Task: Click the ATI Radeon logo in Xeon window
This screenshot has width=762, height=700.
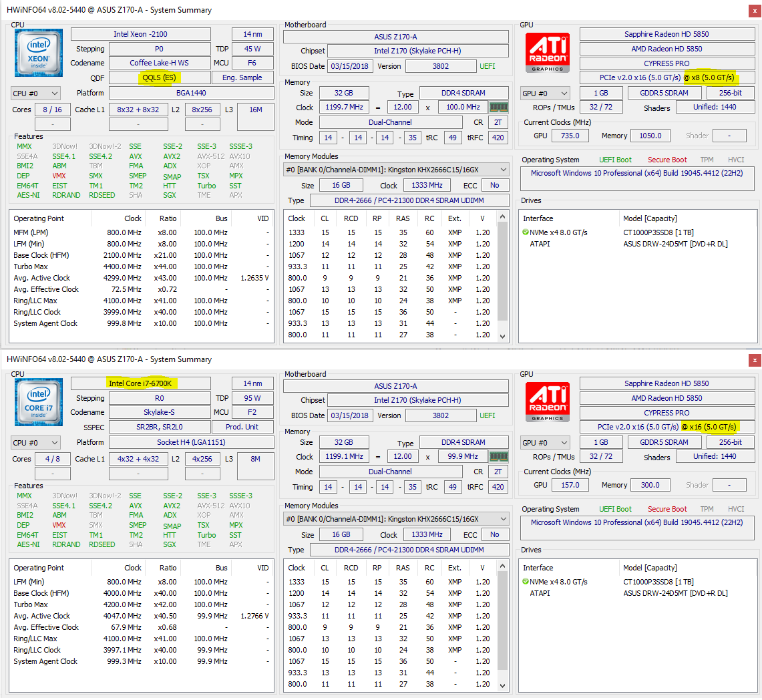Action: click(548, 51)
